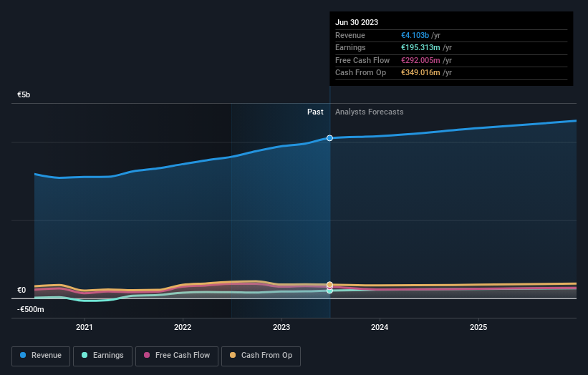Click the Earnings row label in tooltip
Viewport: 588px width, 375px height.
pyautogui.click(x=350, y=47)
